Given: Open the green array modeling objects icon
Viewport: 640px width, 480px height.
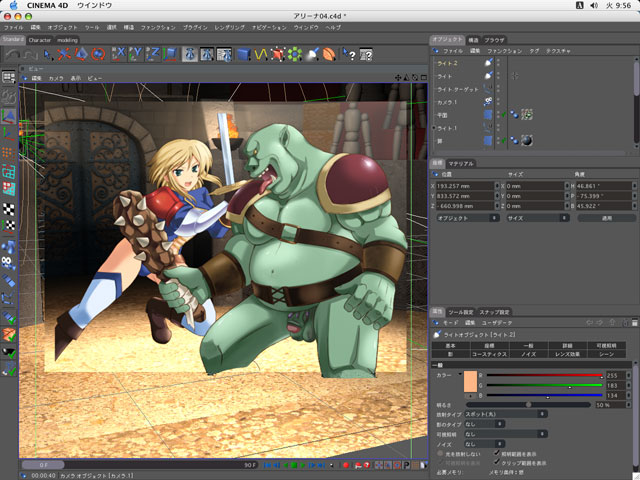Looking at the screenshot, I should pyautogui.click(x=295, y=54).
